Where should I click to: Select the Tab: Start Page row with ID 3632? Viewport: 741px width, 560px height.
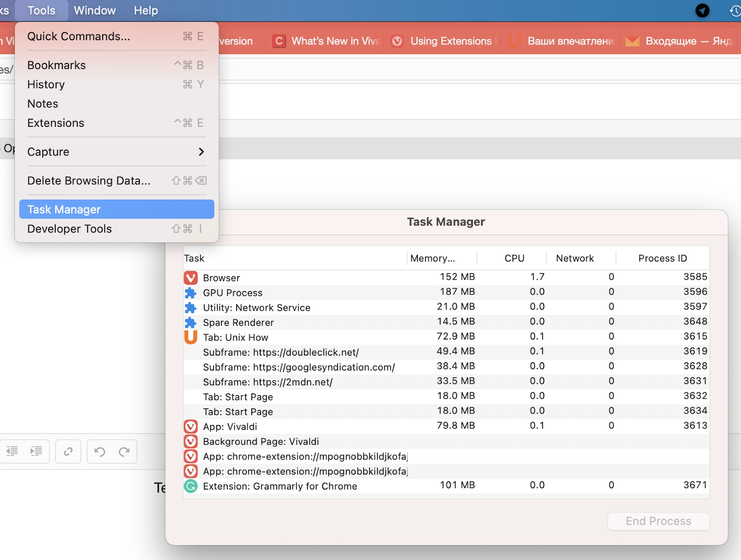pos(446,397)
